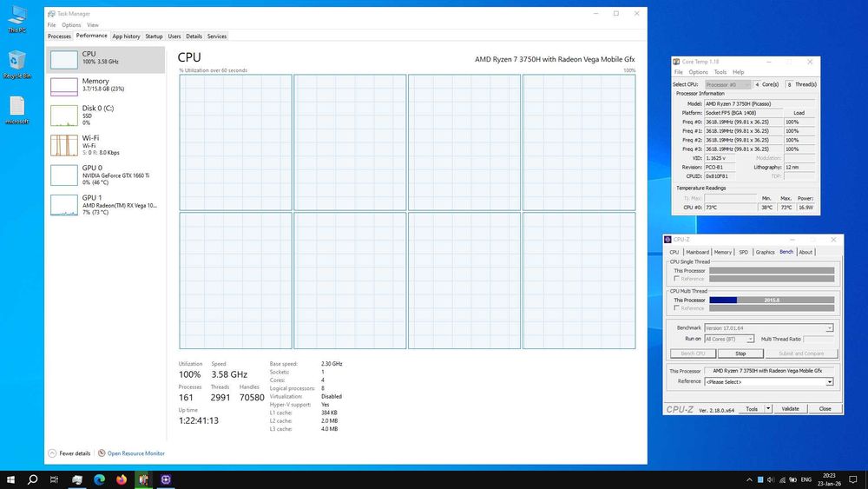868x489 pixels.
Task: Open Core Temp Help menu
Action: (739, 72)
